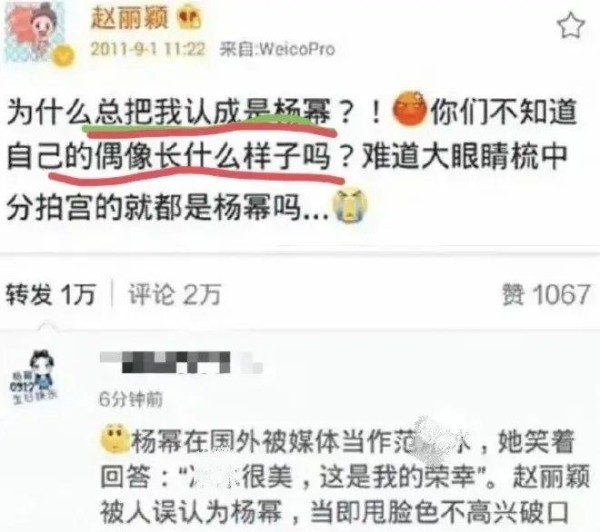Open the post author's avatar picture

[36, 33]
